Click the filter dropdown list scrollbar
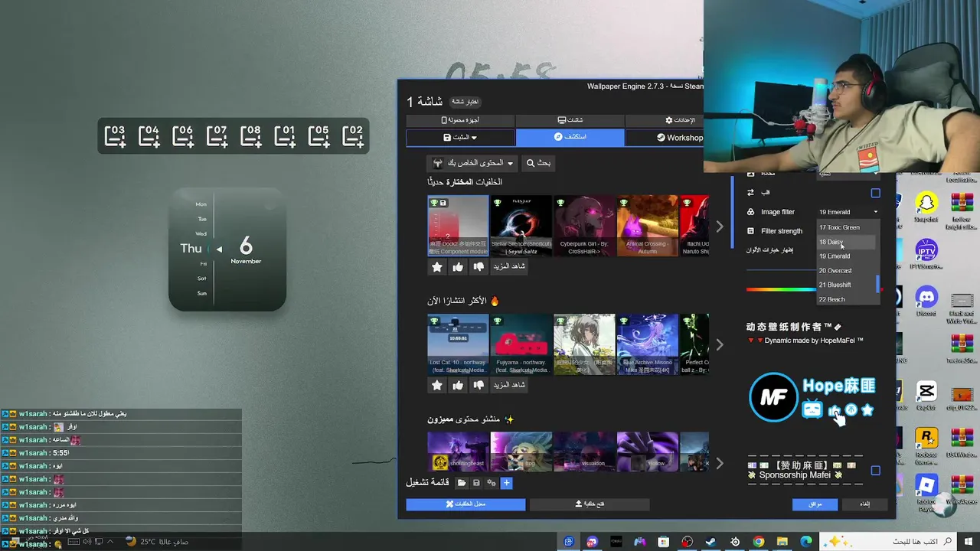Image resolution: width=980 pixels, height=551 pixels. click(878, 284)
